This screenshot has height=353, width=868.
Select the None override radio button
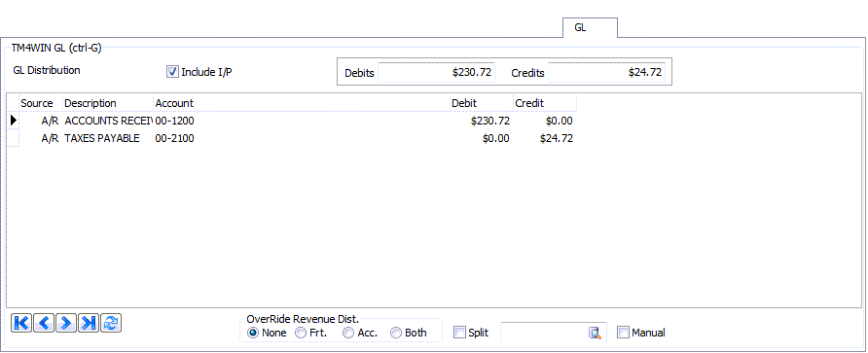(252, 333)
